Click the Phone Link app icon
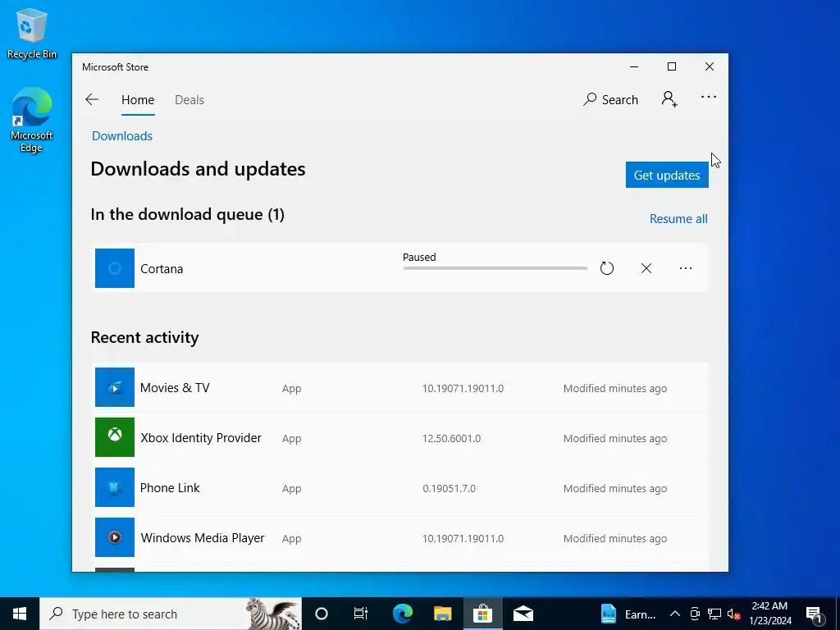Screen dimensions: 840x630 coord(115,487)
